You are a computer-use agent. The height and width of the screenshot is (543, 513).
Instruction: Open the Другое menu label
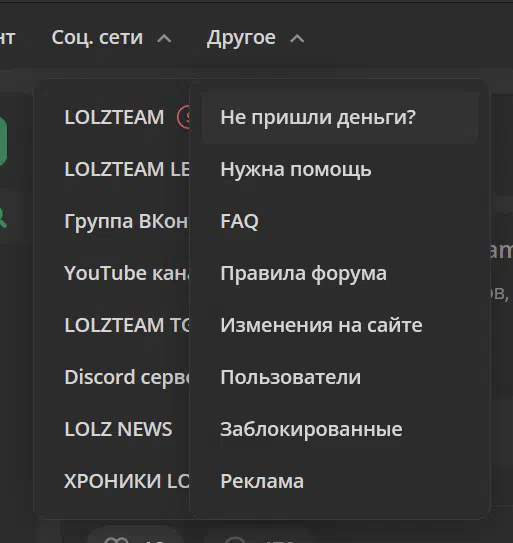241,37
